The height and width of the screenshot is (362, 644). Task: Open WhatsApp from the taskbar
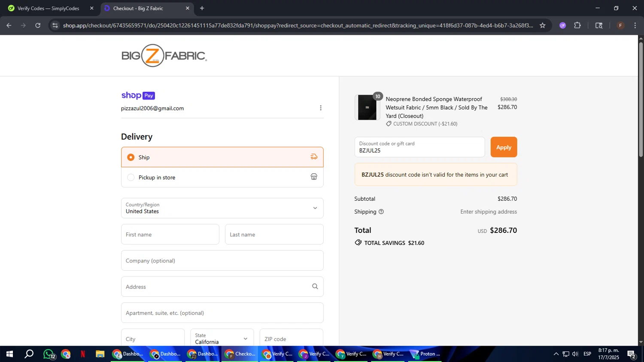coord(49,354)
